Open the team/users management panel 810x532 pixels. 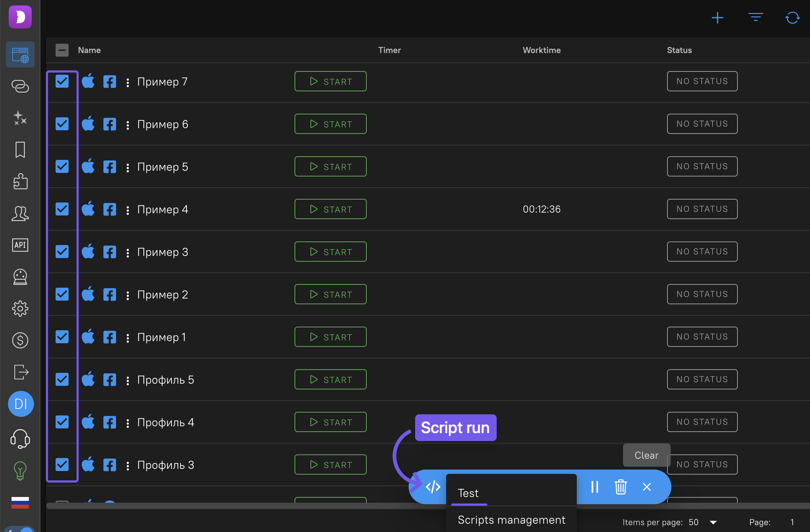click(19, 213)
